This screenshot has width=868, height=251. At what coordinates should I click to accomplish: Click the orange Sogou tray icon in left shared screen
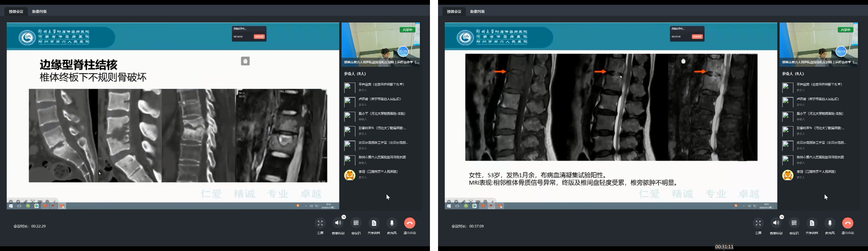click(298, 206)
